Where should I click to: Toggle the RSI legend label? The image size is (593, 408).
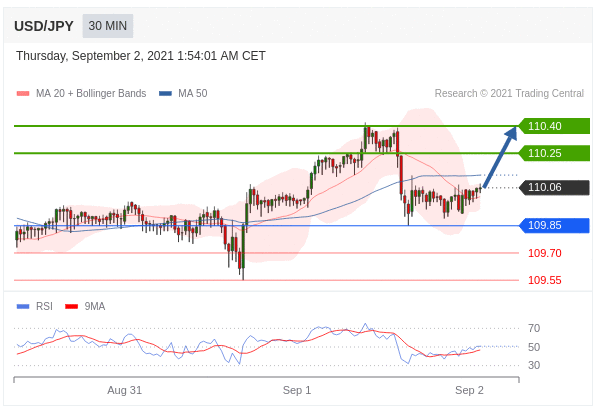[x=44, y=306]
